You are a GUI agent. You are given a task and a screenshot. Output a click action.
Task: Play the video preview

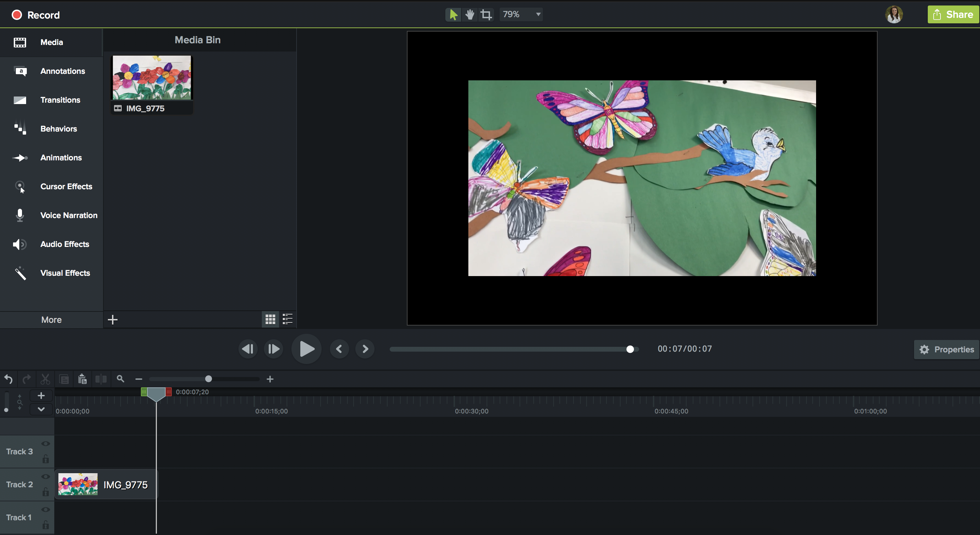click(307, 349)
